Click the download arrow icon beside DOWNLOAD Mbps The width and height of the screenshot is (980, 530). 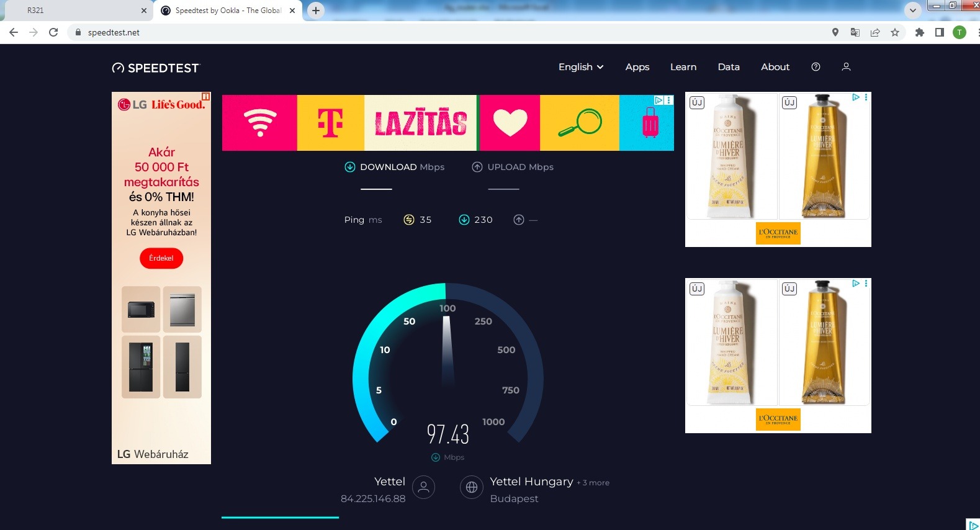[x=350, y=167]
